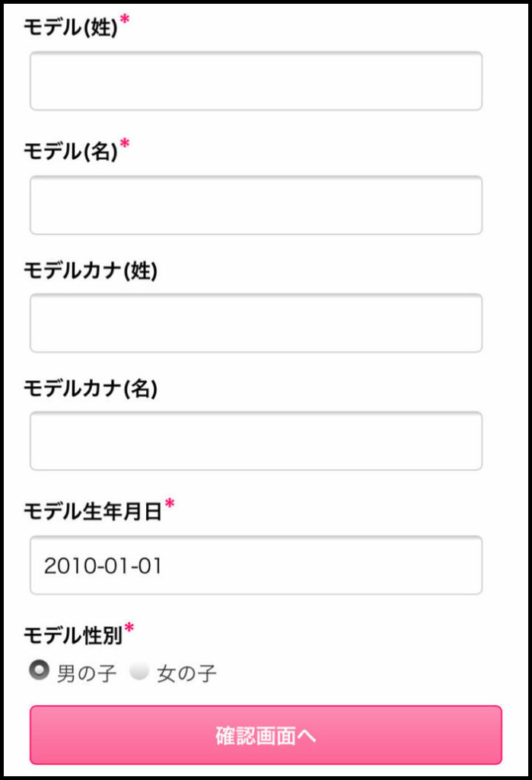Click the required asterisk beside モデル(姓)
Image resolution: width=532 pixels, height=780 pixels.
125,19
